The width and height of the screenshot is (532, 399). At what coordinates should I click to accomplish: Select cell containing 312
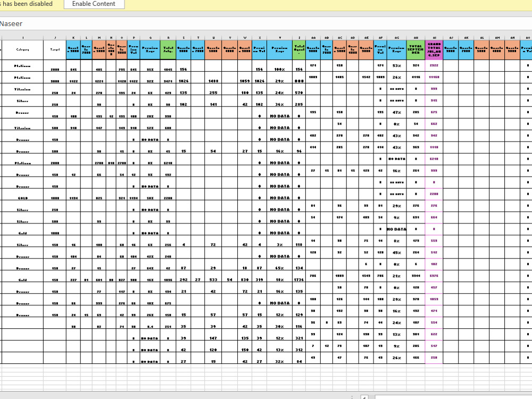pos(299,346)
